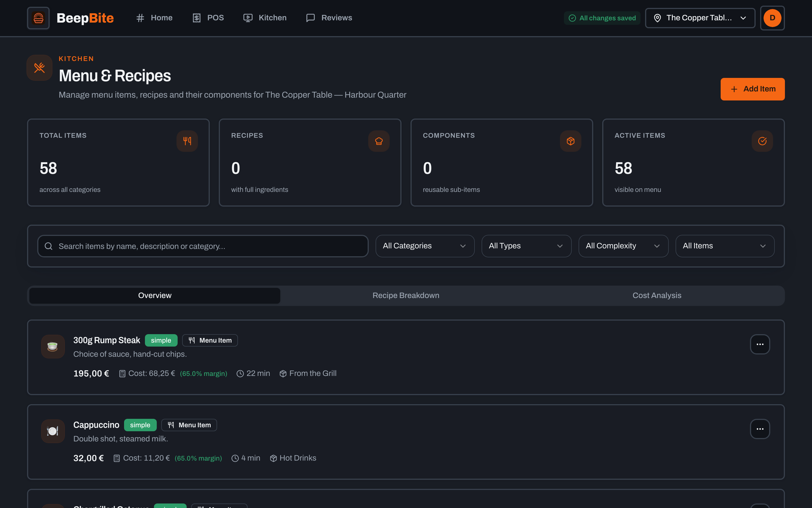Switch to the Recipe Breakdown tab

(x=406, y=296)
